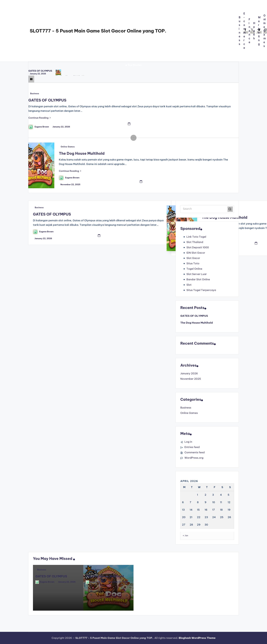The width and height of the screenshot is (267, 644).
Task: Click the login icon beside Log in
Action: (x=182, y=442)
